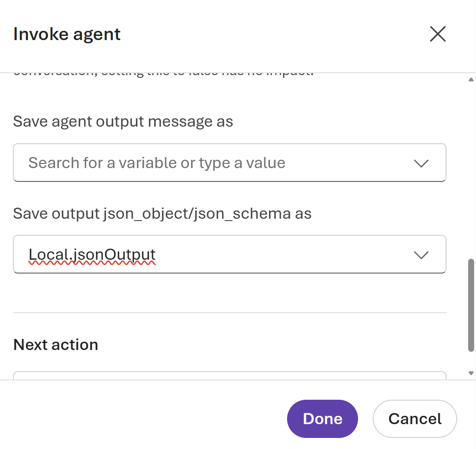
Task: Focus the 'Search for a variable' field
Action: pyautogui.click(x=229, y=163)
